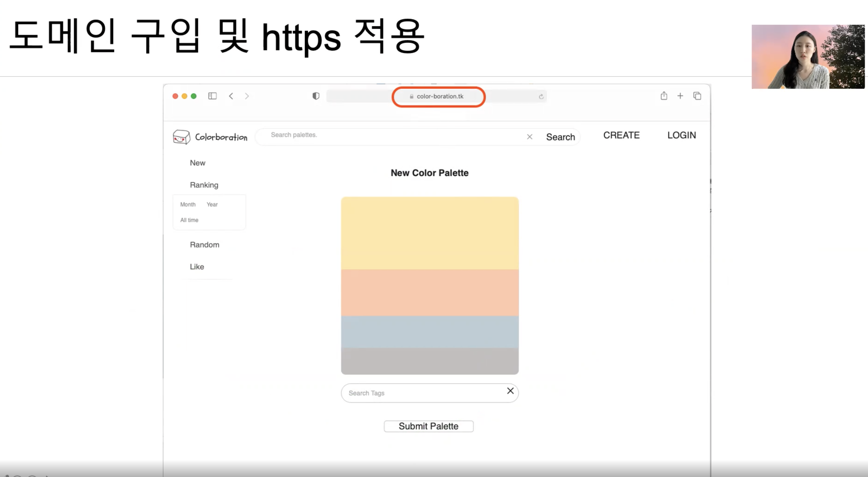Reload the page with the refresh icon

(541, 97)
